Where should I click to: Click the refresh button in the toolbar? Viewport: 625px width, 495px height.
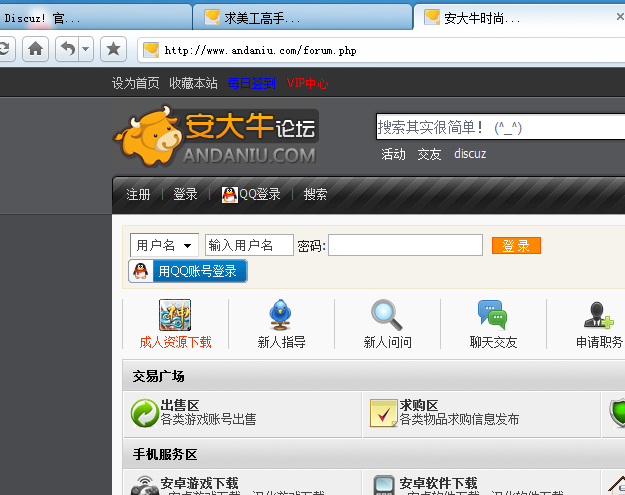[6, 49]
